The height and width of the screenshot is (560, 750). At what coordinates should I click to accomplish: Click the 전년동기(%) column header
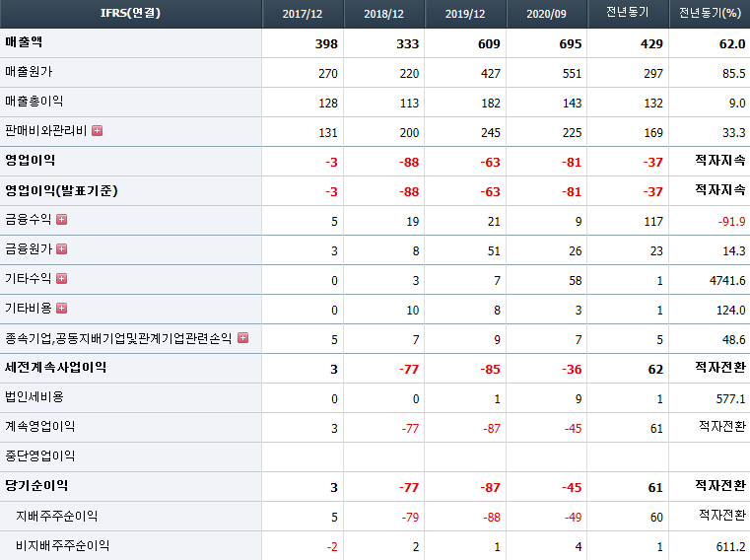point(710,13)
